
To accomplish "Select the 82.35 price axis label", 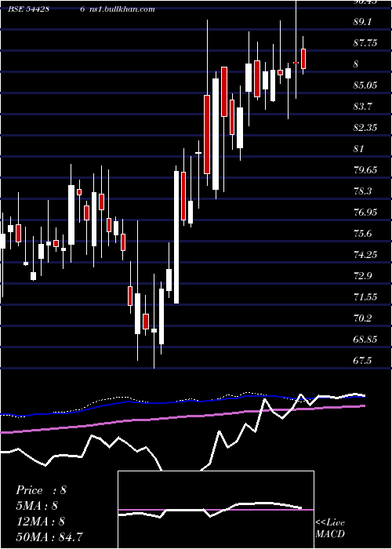I will point(365,127).
